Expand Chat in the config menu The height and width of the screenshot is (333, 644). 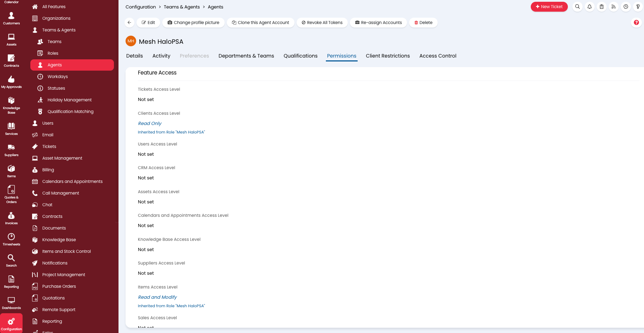[x=72, y=205]
